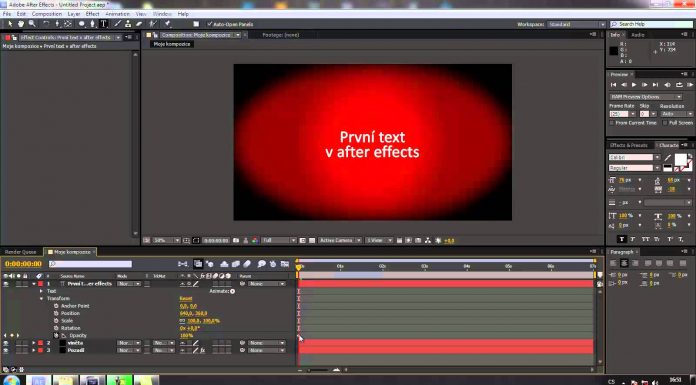Toggle Faux Bold in Character panel
696x385 pixels.
[621, 239]
